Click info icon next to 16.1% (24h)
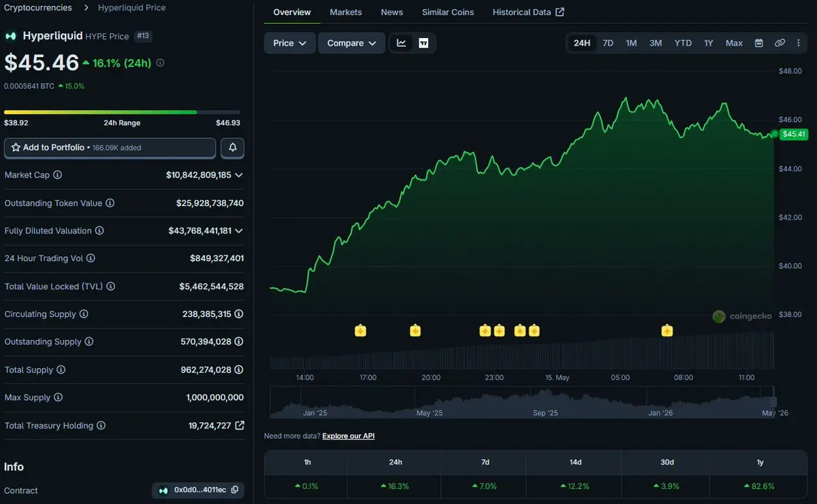Viewport: 817px width, 504px height. (x=160, y=63)
